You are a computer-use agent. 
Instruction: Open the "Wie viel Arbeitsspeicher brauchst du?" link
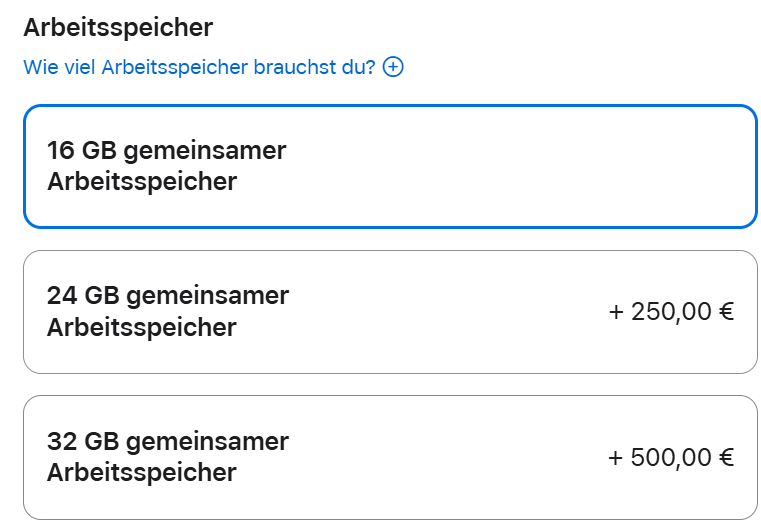point(199,68)
